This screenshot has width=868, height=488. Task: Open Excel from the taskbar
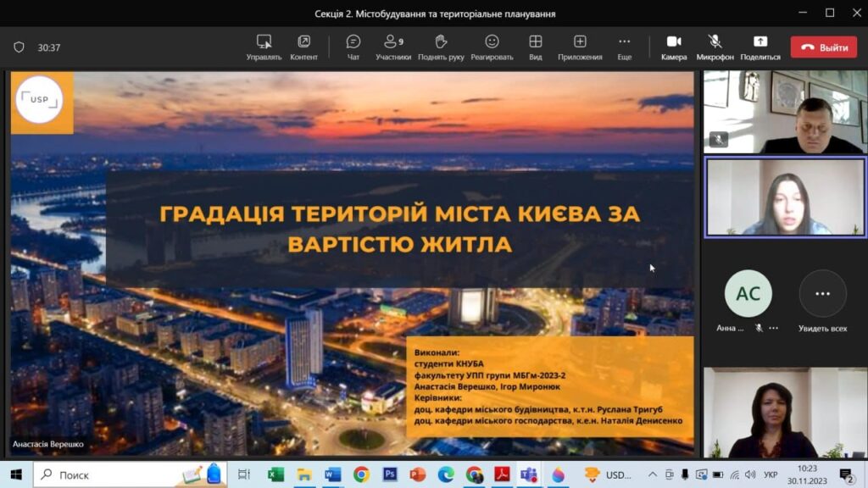tap(275, 474)
